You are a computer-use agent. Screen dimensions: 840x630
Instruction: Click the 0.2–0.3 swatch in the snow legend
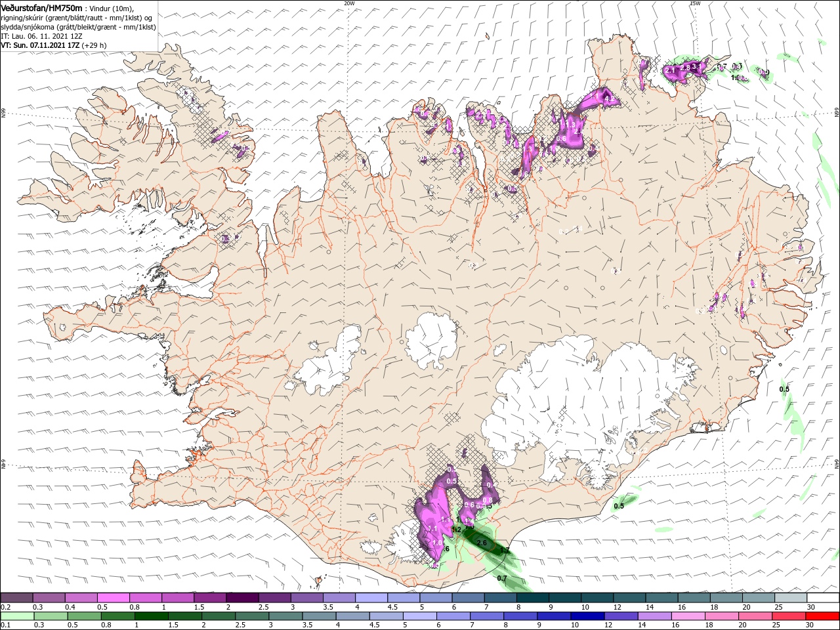[x=16, y=597]
